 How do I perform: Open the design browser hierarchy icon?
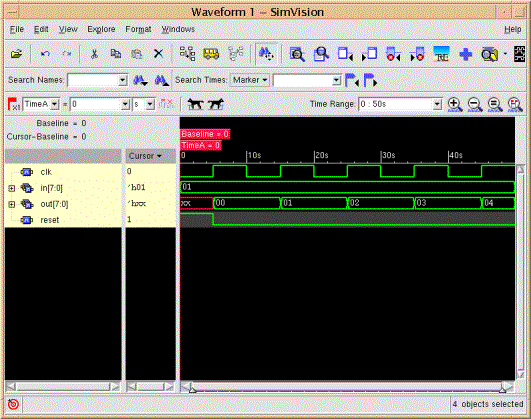(187, 54)
